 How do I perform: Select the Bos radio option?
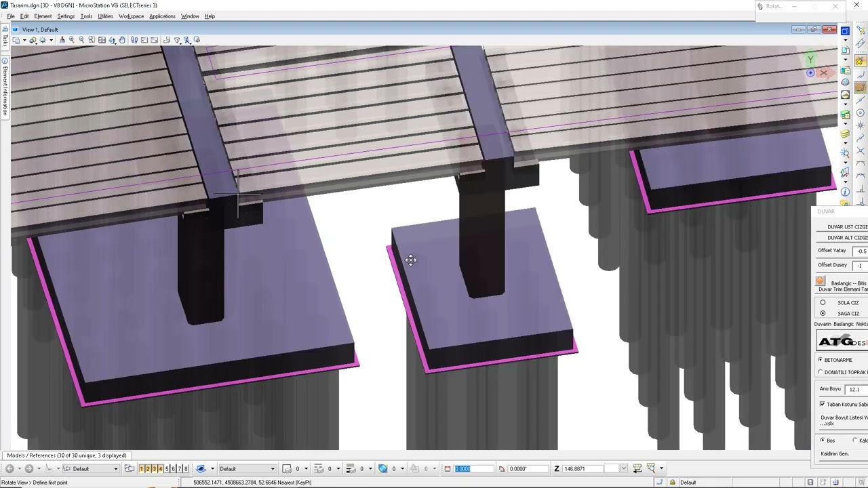click(823, 441)
